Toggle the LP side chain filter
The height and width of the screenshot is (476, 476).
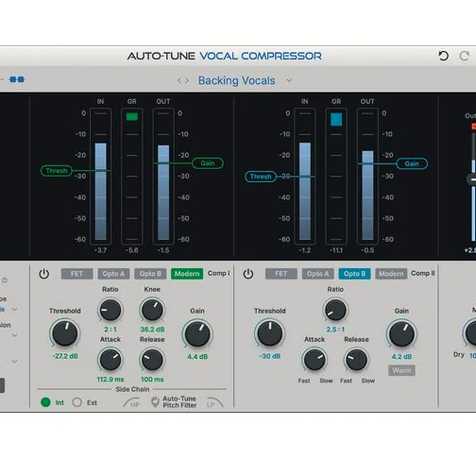(x=215, y=403)
